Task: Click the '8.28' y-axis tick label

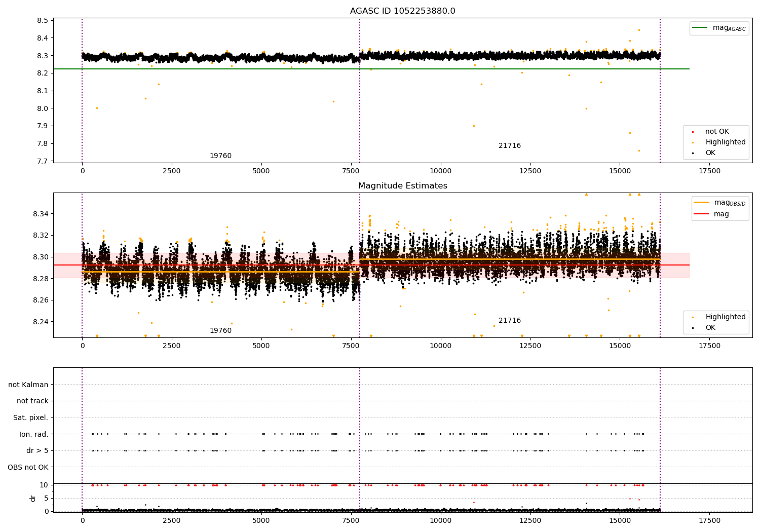Action: (x=41, y=279)
